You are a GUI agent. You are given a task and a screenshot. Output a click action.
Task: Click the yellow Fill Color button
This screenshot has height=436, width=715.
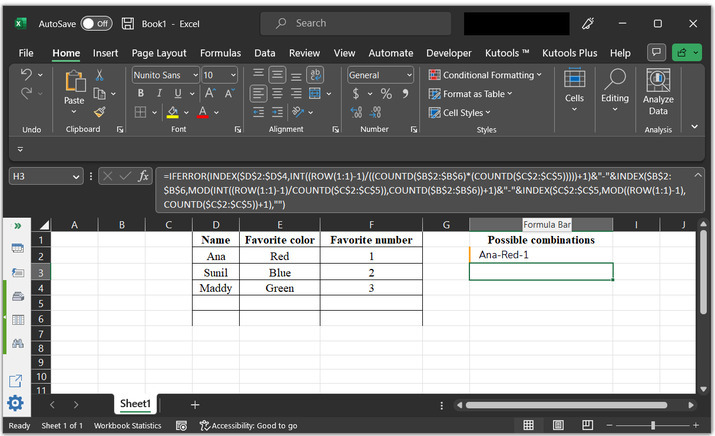pos(173,113)
